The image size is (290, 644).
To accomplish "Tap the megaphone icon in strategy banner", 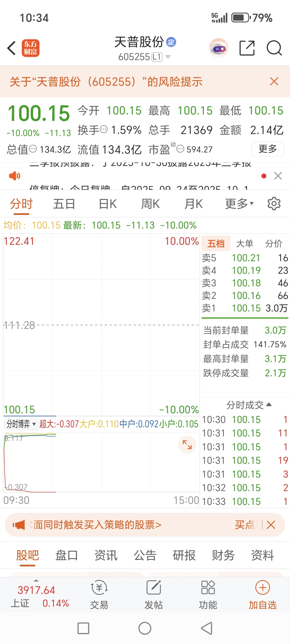I will tap(19, 525).
